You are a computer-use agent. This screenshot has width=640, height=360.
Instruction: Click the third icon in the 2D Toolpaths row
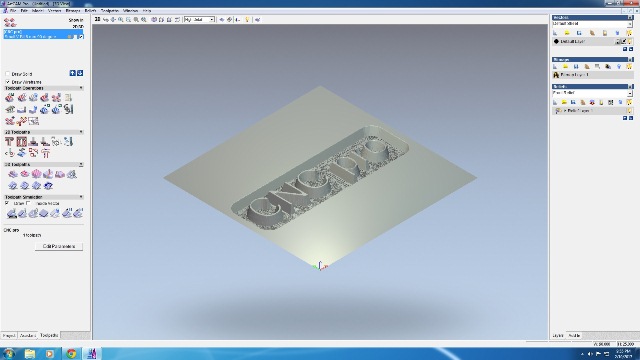[x=33, y=142]
